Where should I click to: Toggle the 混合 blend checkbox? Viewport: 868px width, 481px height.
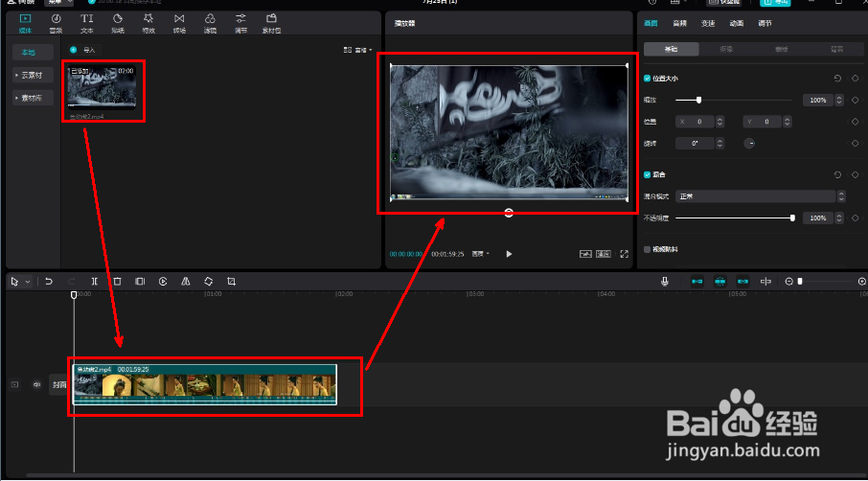click(647, 175)
